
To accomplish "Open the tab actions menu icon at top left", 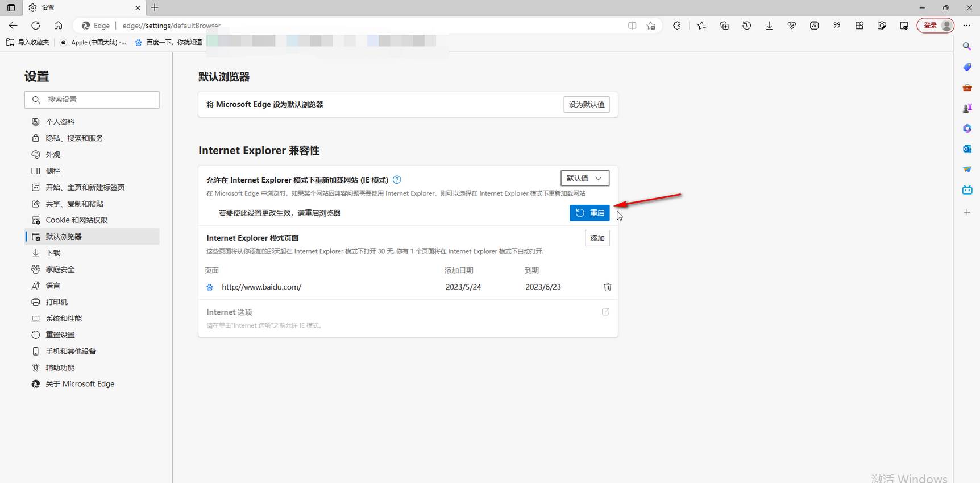I will click(x=11, y=7).
